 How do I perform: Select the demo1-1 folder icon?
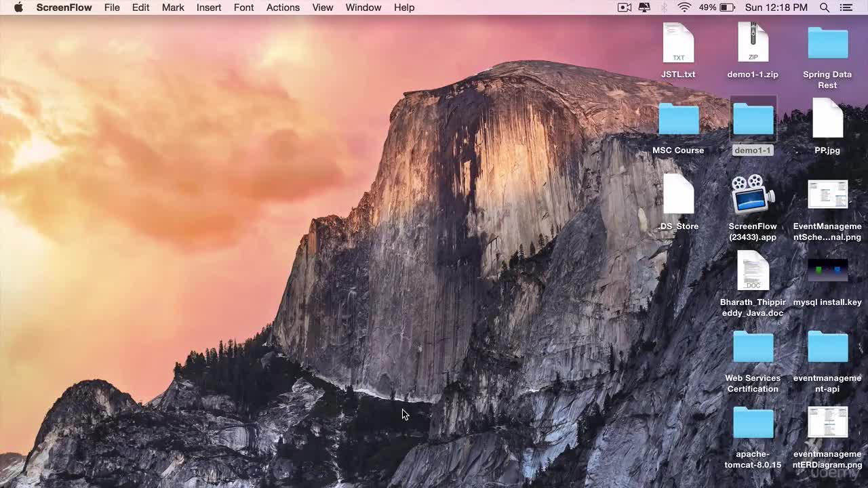click(x=753, y=119)
